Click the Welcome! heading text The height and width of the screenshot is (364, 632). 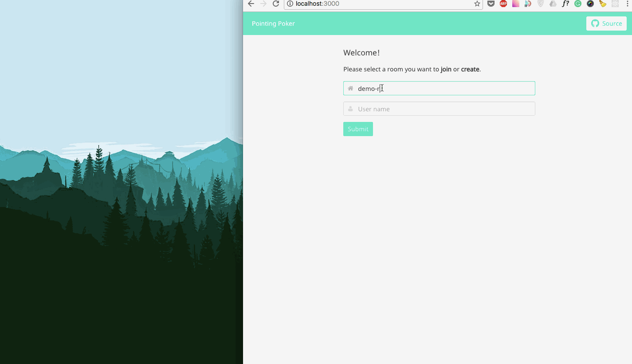point(361,53)
